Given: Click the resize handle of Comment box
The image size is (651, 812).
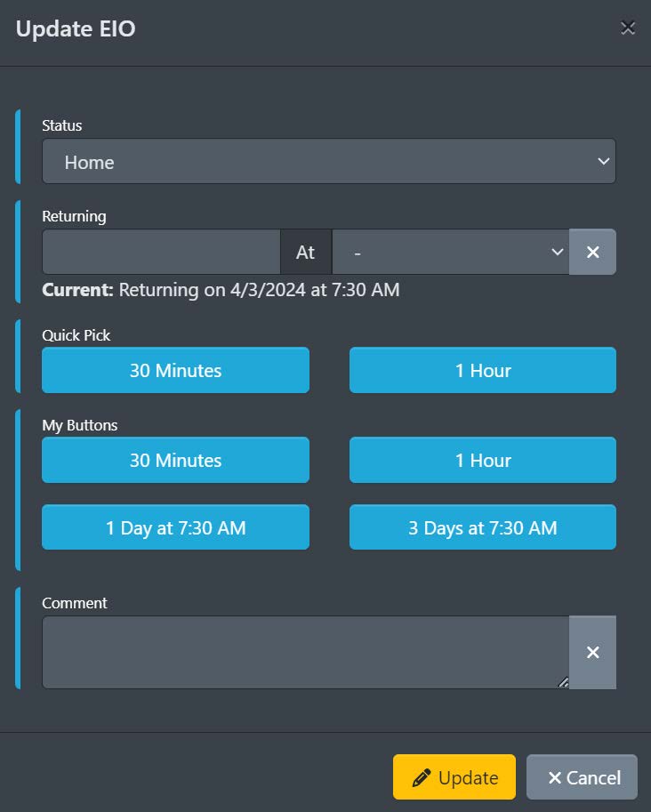Looking at the screenshot, I should click(562, 682).
